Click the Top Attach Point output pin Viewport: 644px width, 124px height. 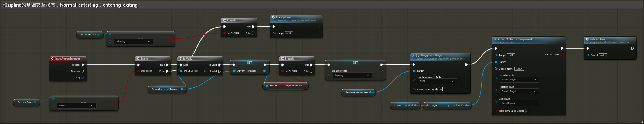tap(467, 105)
